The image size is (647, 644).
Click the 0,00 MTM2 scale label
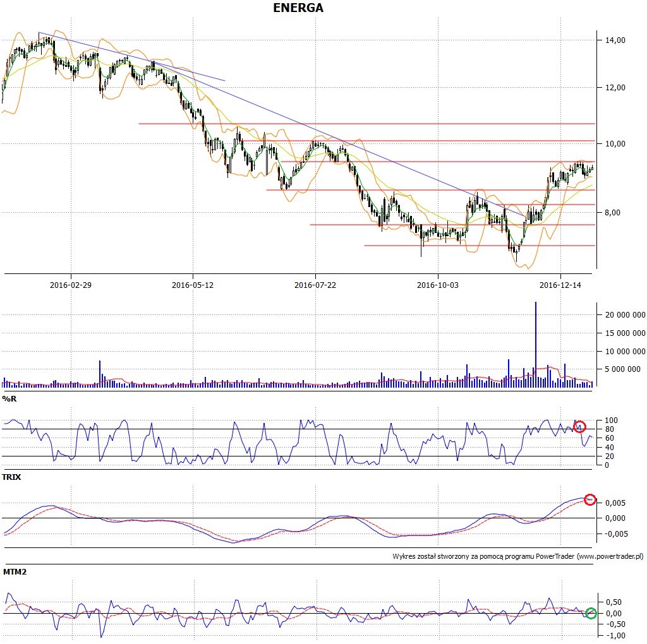[x=613, y=613]
